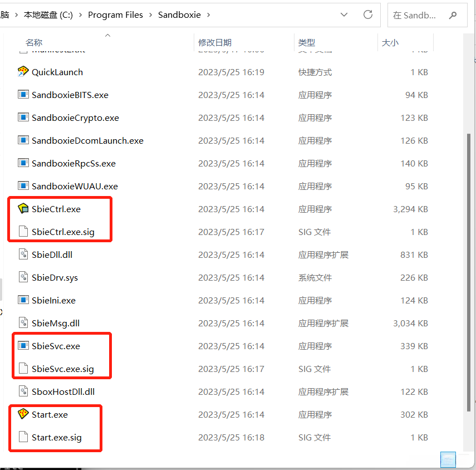The image size is (476, 470).
Task: Click the SandboxieCrypto.exe file icon
Action: [23, 117]
